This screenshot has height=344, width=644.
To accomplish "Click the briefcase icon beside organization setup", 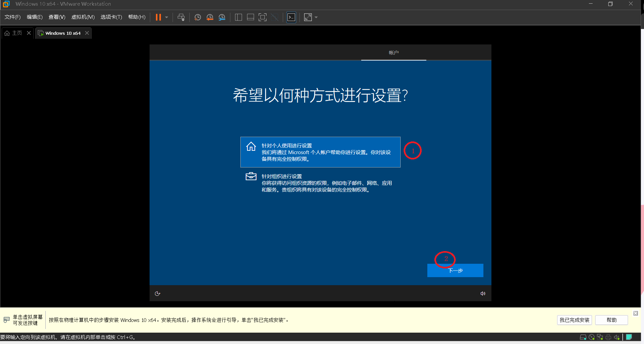I will (251, 176).
